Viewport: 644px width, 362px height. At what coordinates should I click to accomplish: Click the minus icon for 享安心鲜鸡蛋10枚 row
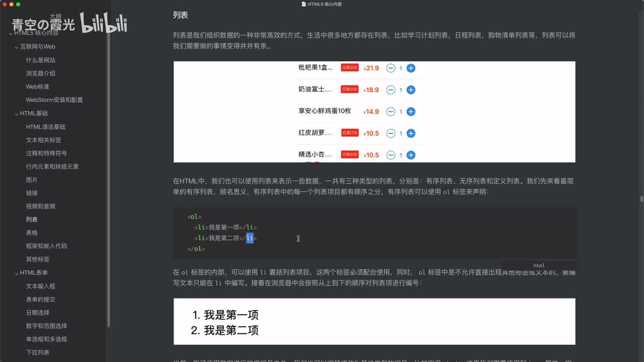pyautogui.click(x=390, y=112)
